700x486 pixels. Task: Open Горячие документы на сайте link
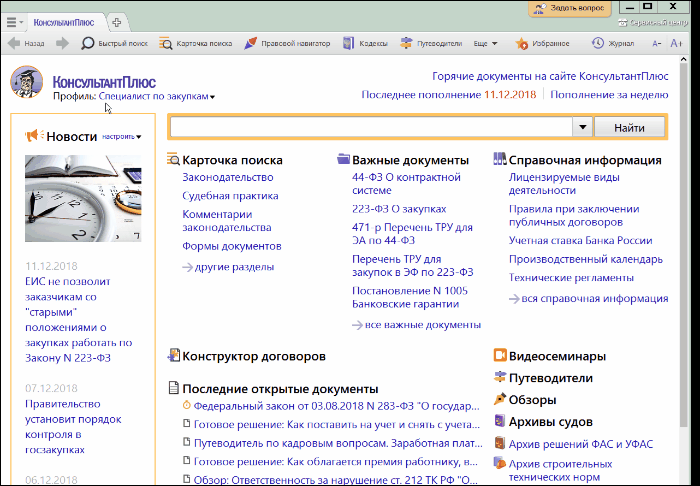click(550, 76)
